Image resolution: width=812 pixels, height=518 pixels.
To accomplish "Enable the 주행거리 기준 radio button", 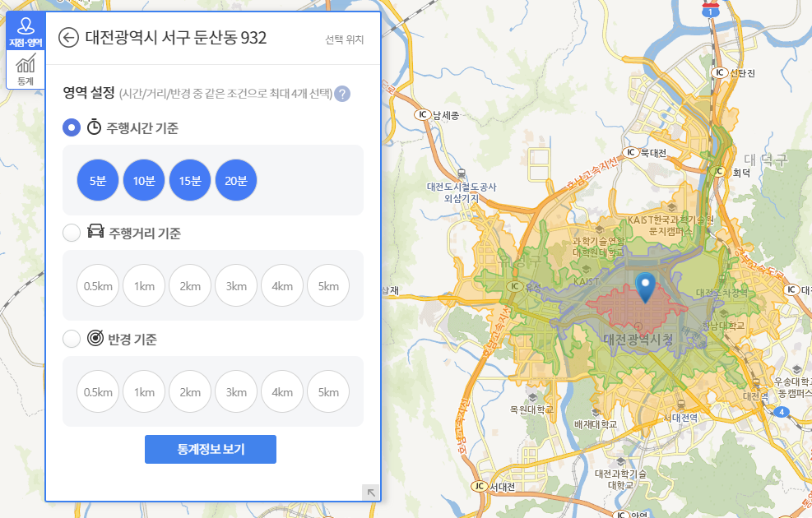I will (x=71, y=232).
